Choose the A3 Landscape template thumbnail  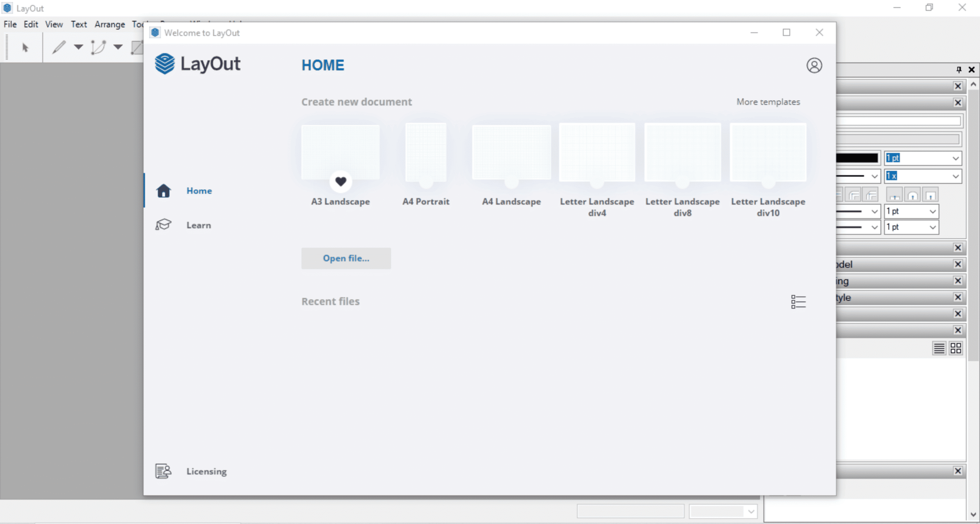point(340,152)
